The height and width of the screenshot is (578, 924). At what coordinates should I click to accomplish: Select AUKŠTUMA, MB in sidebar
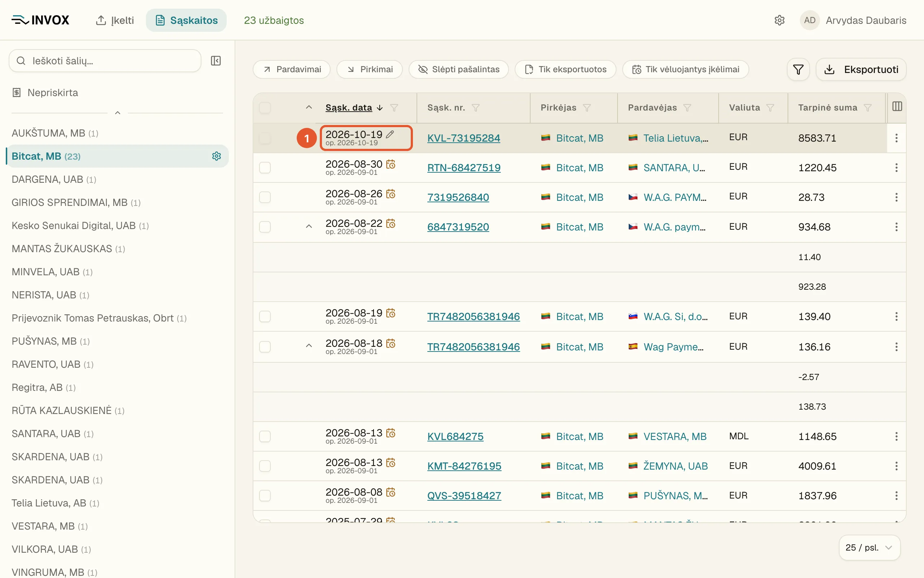[x=55, y=133]
